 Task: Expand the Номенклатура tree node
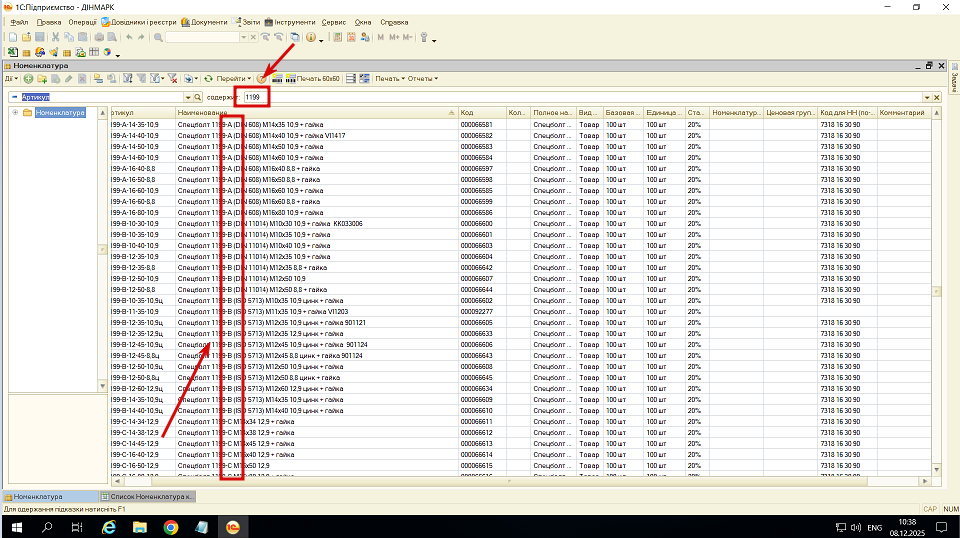[x=15, y=113]
